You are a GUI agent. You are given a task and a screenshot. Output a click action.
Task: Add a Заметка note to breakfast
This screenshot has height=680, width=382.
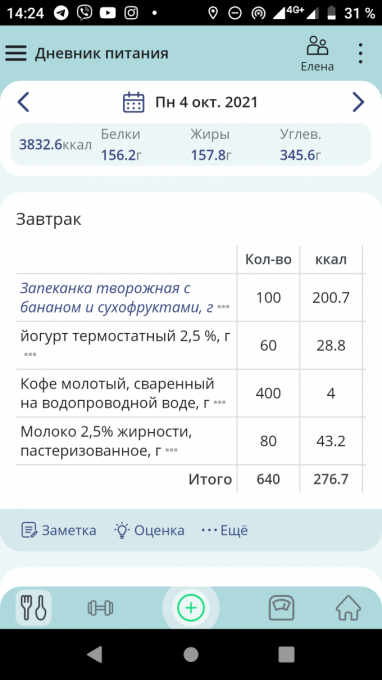(59, 530)
